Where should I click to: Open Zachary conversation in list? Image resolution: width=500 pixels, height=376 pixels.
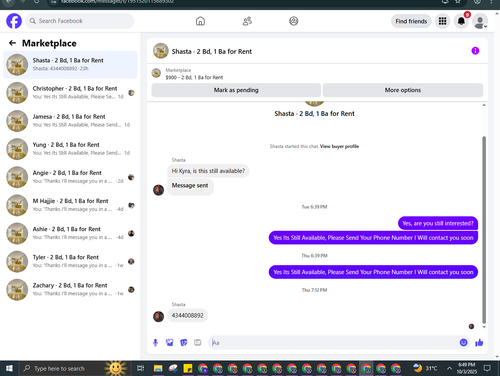tap(70, 289)
